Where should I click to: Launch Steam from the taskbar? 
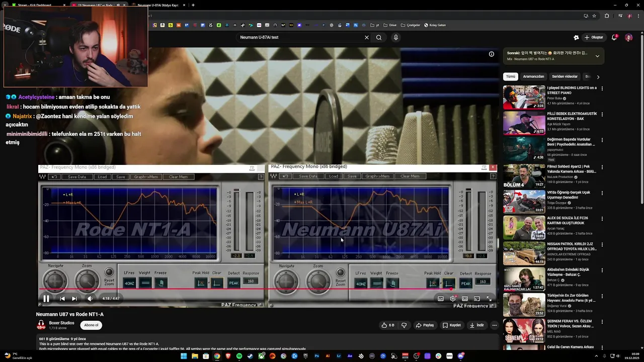[250, 356]
